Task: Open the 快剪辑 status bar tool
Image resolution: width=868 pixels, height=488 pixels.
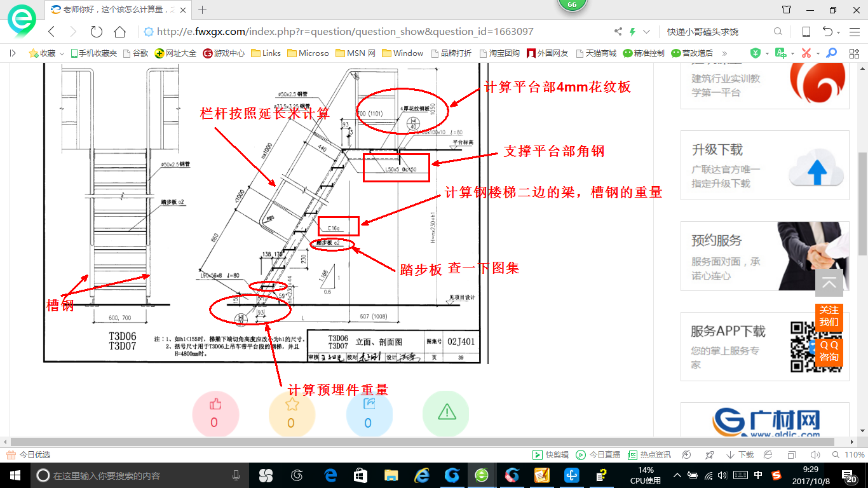Action: pyautogui.click(x=551, y=455)
